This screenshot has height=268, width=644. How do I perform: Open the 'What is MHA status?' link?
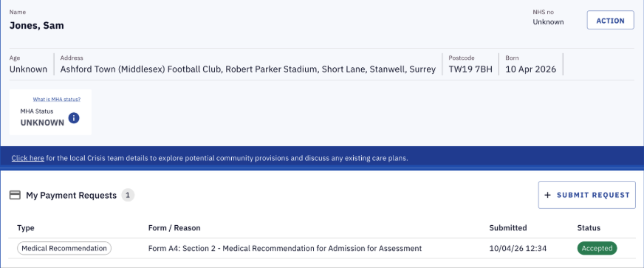(57, 100)
